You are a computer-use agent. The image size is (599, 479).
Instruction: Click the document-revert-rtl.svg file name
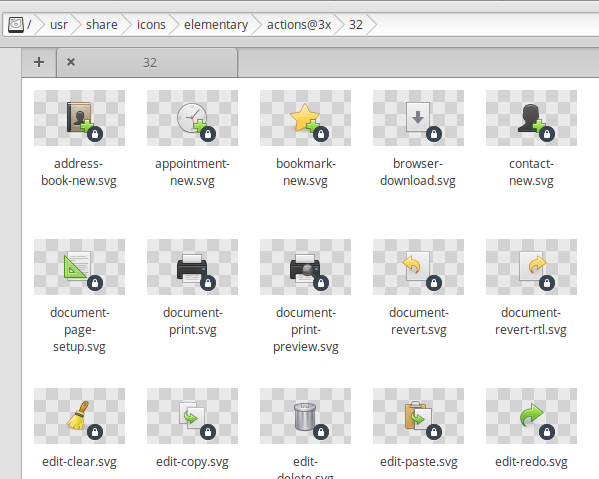tap(531, 321)
